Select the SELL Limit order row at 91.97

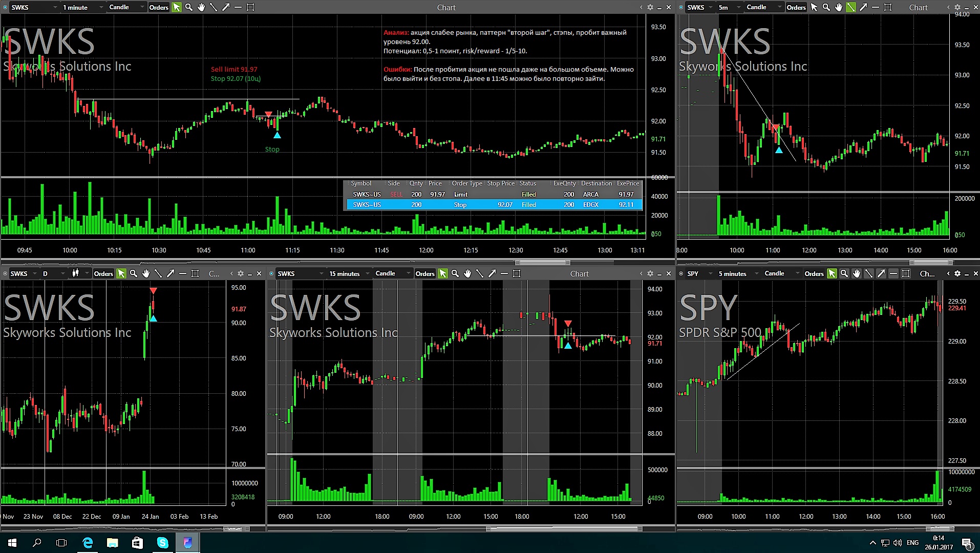click(494, 194)
